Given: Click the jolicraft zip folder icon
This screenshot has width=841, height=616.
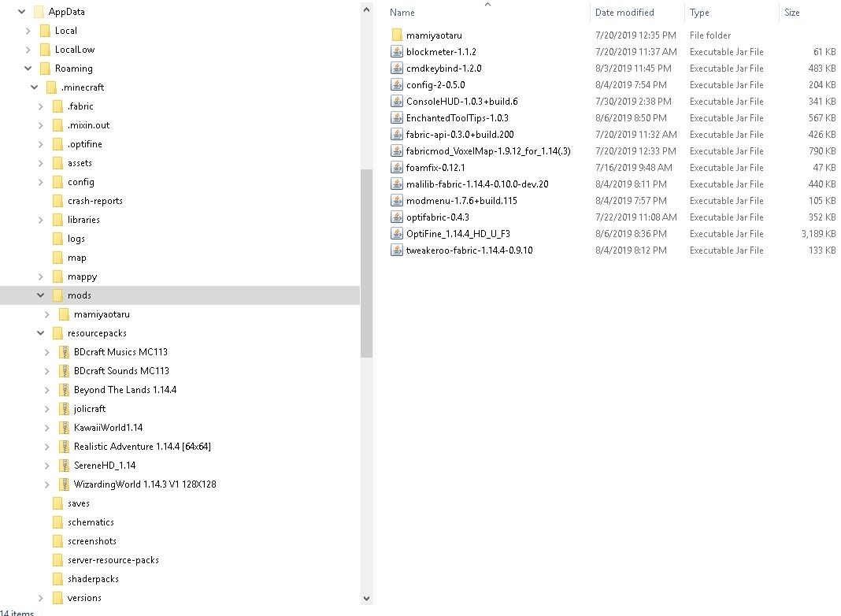Looking at the screenshot, I should 64,409.
